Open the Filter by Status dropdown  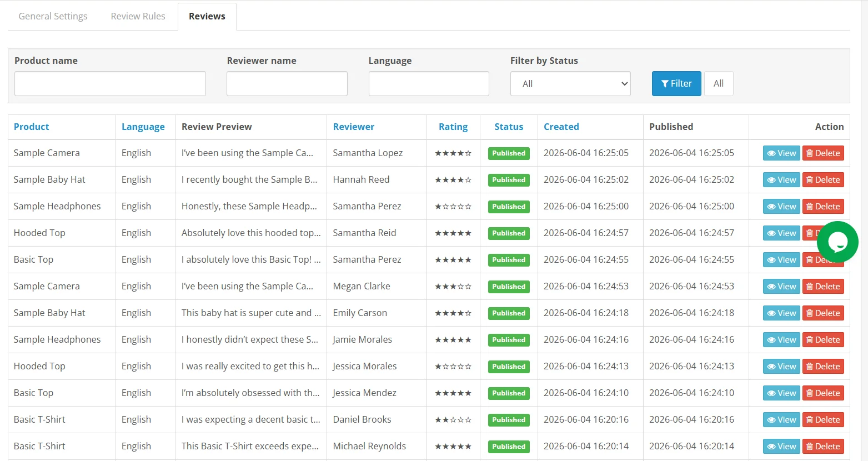pyautogui.click(x=570, y=84)
